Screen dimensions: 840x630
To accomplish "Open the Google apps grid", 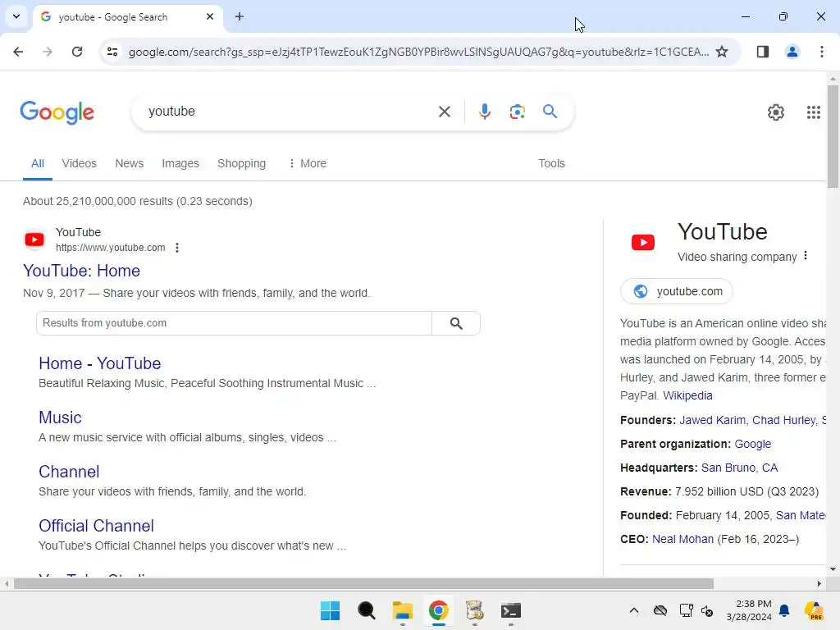I will point(813,112).
